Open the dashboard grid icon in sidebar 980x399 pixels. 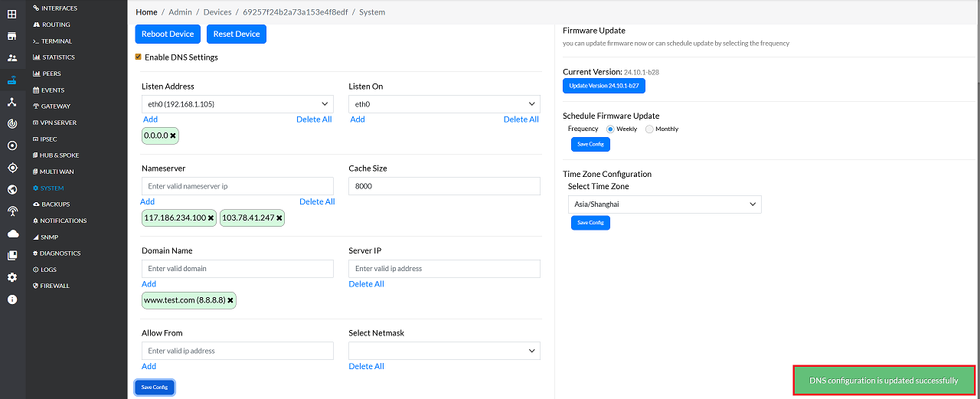click(x=11, y=14)
